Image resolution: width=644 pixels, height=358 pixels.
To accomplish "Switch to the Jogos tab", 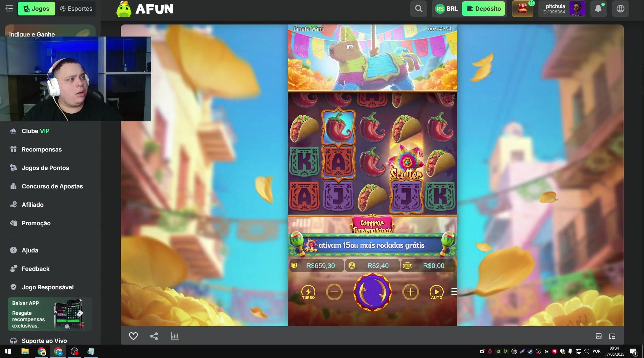I will 37,9.
